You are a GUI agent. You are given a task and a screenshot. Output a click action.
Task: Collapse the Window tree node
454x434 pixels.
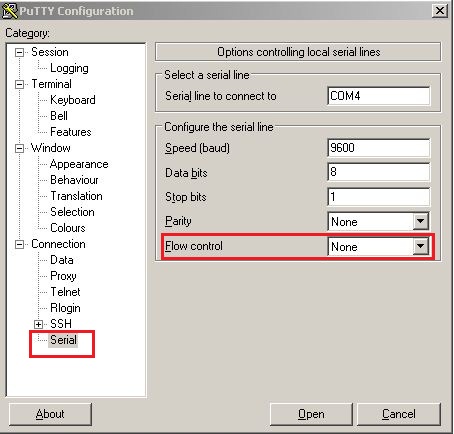click(x=20, y=148)
